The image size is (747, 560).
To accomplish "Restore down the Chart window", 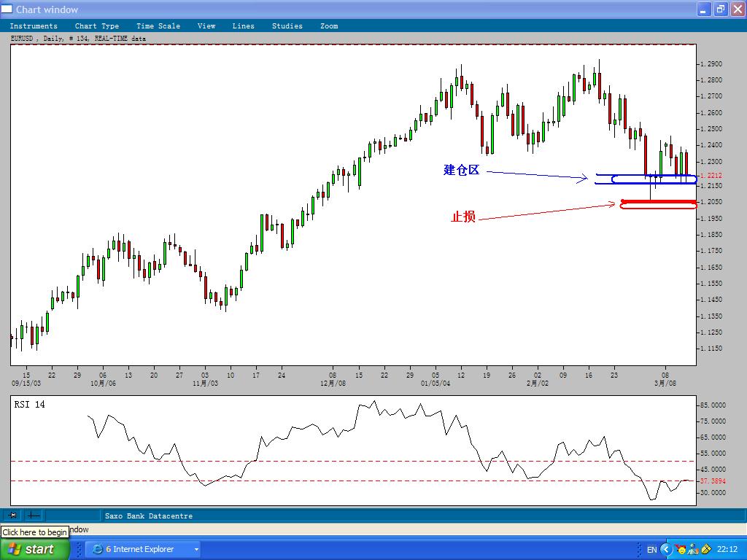I will 720,9.
